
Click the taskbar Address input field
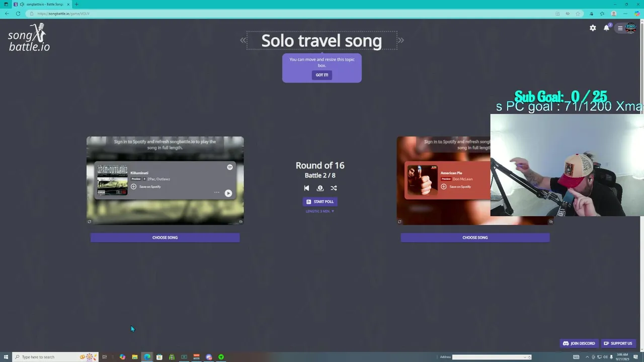click(x=492, y=357)
